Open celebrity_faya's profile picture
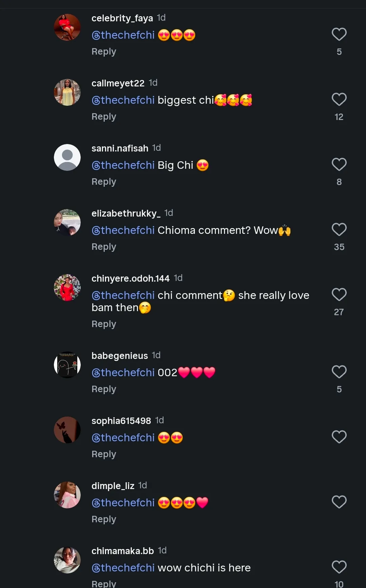Viewport: 366px width, 588px height. 67,27
